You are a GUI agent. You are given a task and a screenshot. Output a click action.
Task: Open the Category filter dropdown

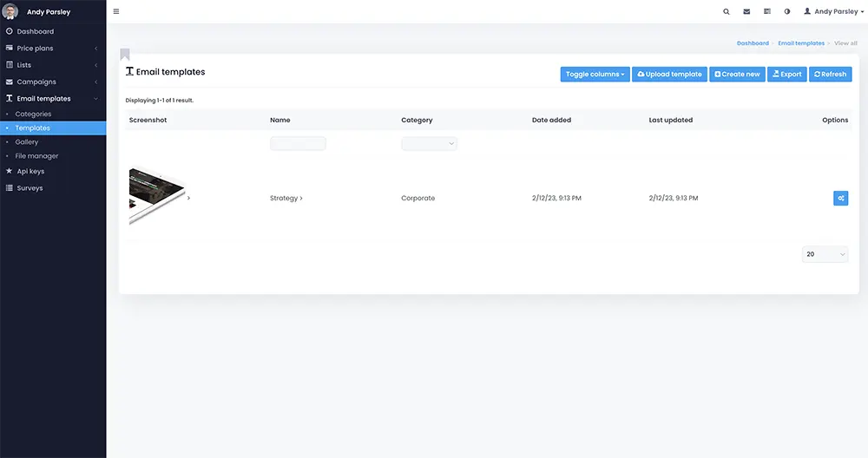click(429, 144)
